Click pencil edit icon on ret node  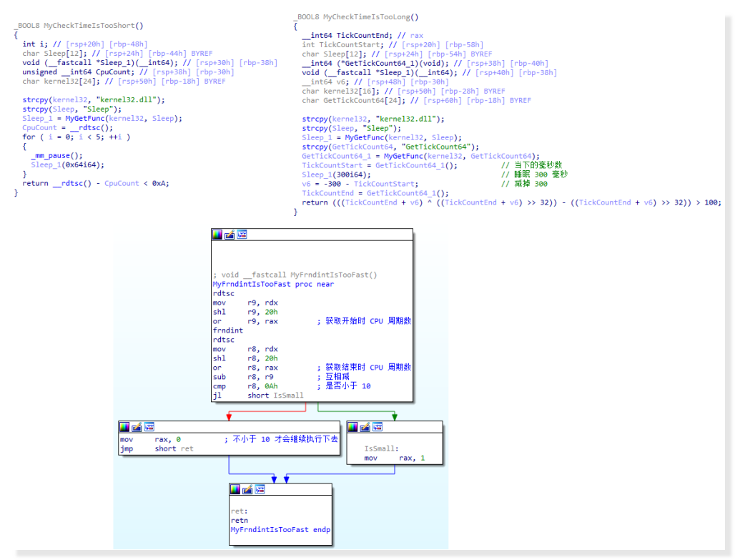(248, 489)
